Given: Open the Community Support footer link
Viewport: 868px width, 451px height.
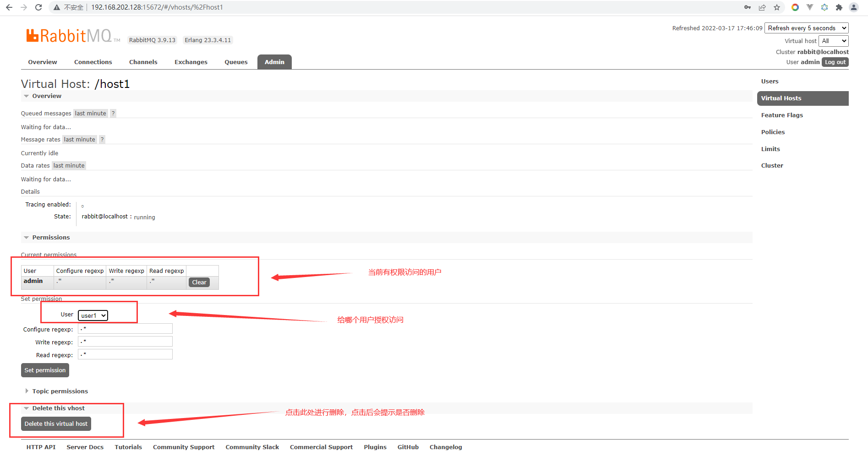Looking at the screenshot, I should coord(184,447).
